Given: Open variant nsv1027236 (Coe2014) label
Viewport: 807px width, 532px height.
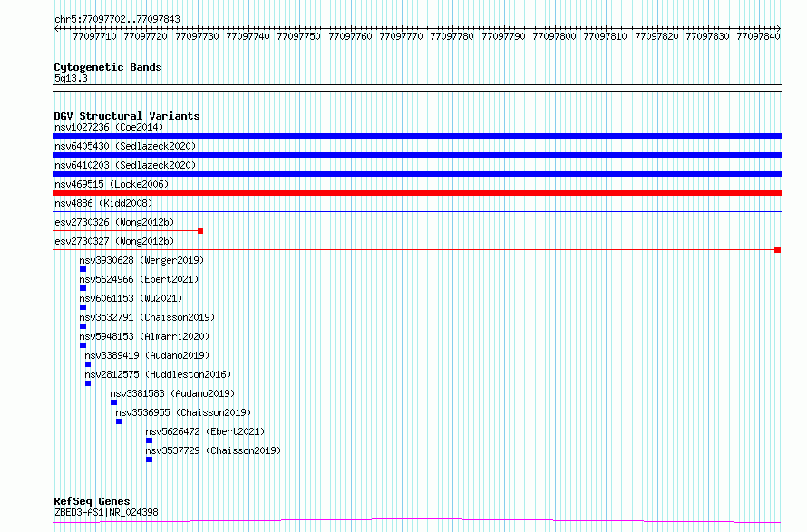Looking at the screenshot, I should (x=109, y=127).
